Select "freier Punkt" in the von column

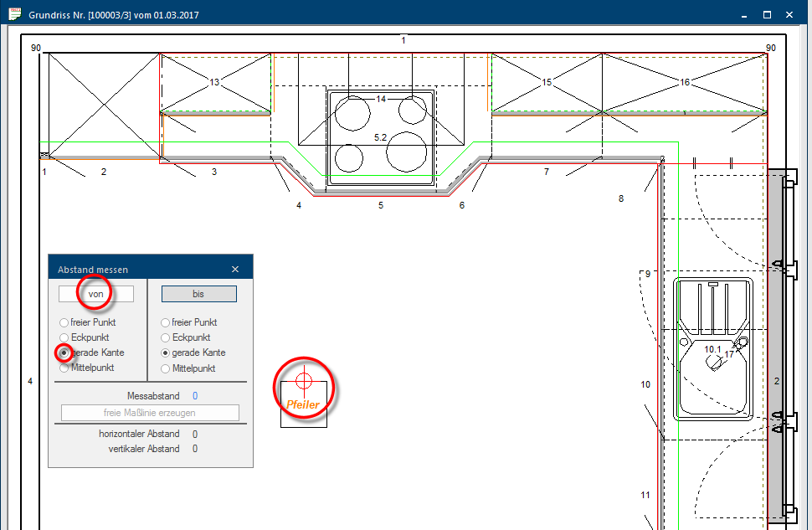point(64,322)
